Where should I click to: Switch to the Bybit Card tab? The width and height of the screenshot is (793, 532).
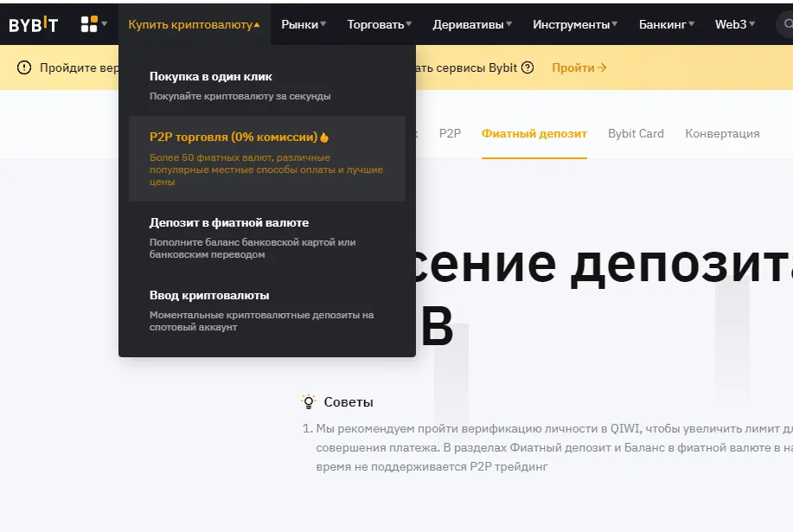pos(636,133)
